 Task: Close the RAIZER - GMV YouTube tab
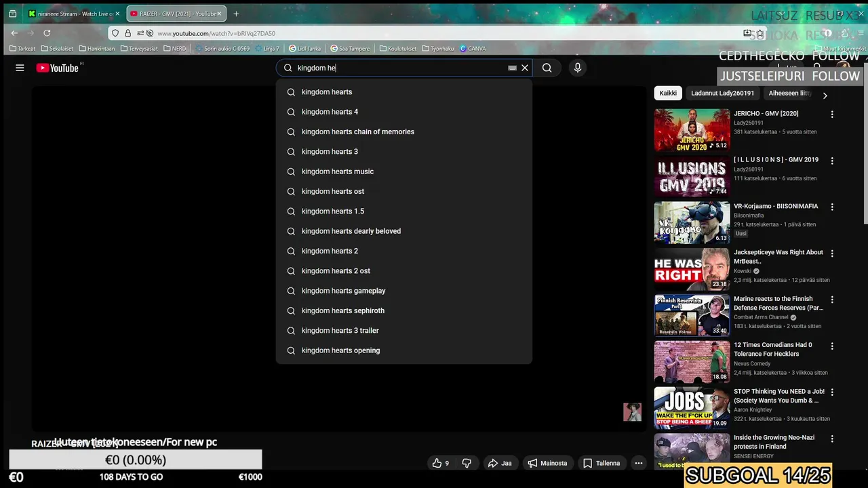tap(219, 14)
